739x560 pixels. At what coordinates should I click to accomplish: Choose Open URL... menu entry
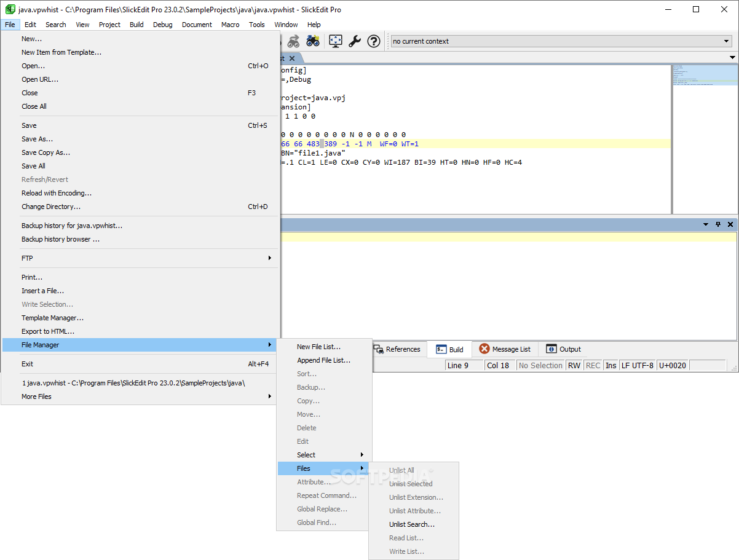pyautogui.click(x=141, y=79)
